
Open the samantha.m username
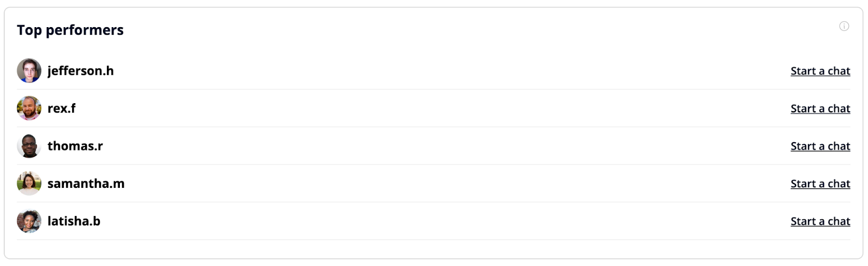[86, 183]
